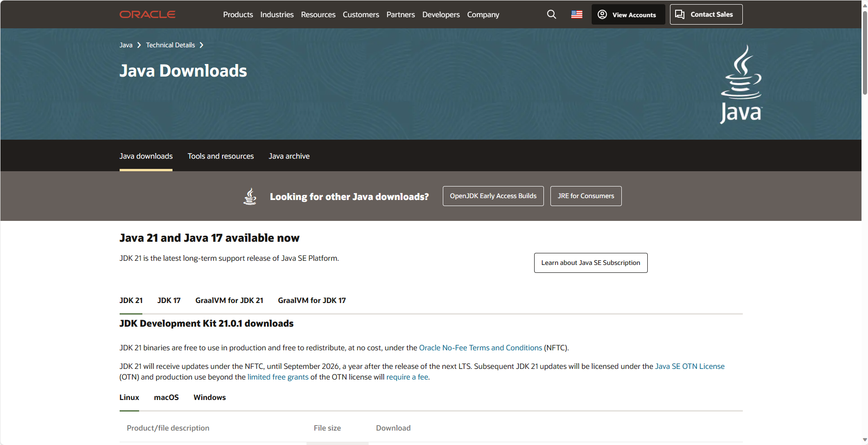Click the Java Downloads heading
The width and height of the screenshot is (868, 445).
183,71
